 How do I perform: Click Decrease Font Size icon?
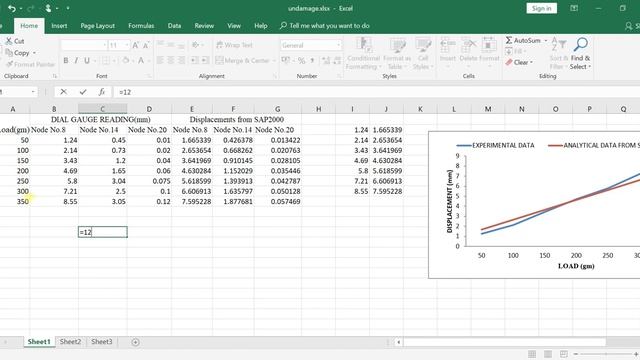[146, 45]
